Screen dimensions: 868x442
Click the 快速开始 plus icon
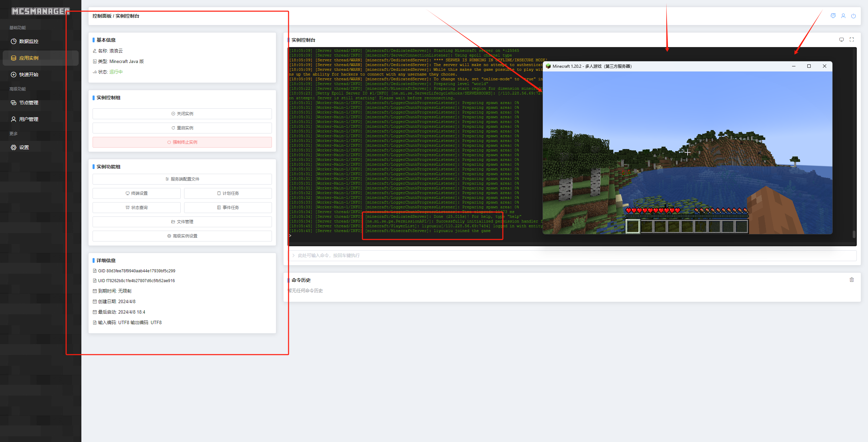point(14,75)
